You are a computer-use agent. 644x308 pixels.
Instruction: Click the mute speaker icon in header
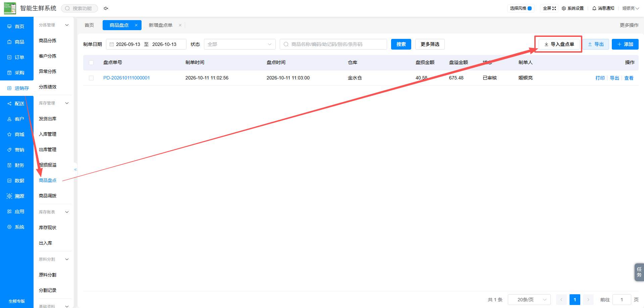(106, 8)
